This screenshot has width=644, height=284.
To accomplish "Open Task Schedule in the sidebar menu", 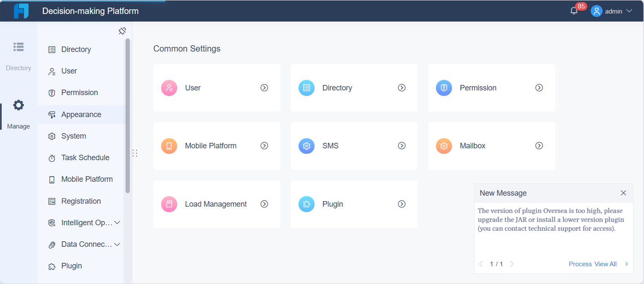I will click(x=81, y=158).
